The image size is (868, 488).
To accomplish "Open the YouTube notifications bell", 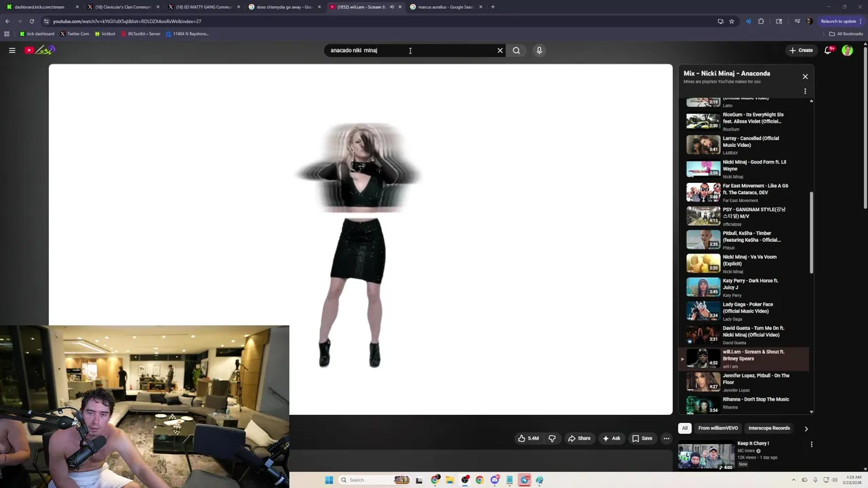I will click(x=829, y=50).
